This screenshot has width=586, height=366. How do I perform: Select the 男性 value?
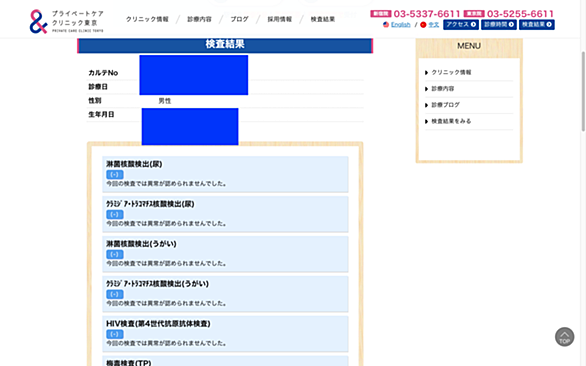[165, 101]
